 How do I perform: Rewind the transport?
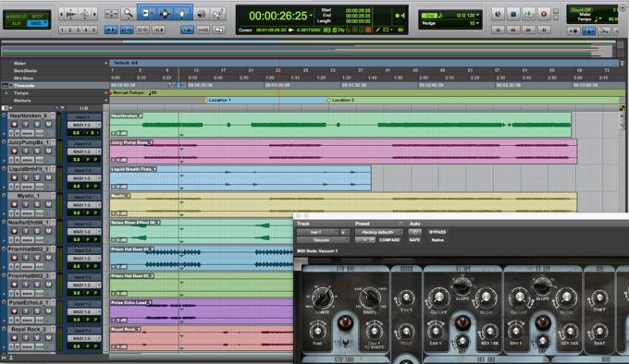pos(513,30)
